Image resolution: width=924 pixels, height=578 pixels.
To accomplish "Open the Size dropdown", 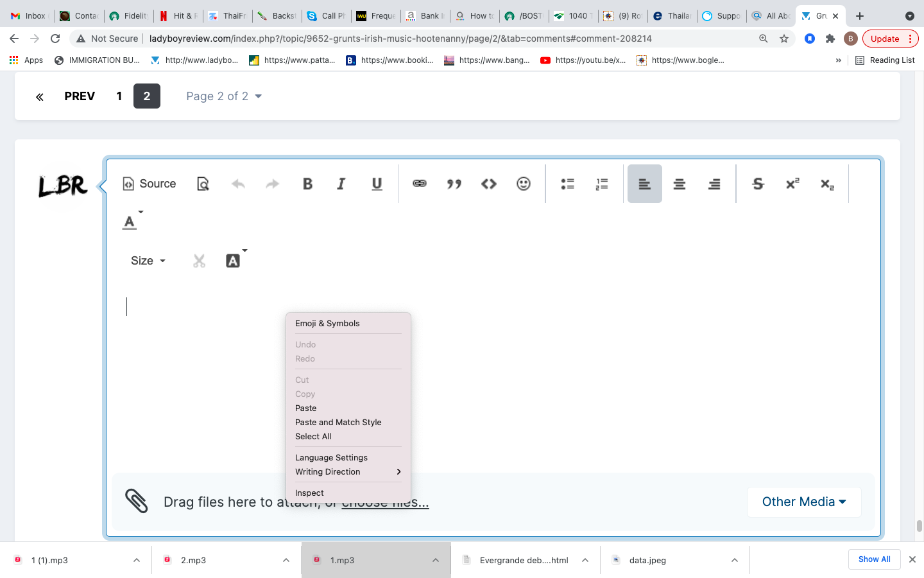I will tap(148, 261).
